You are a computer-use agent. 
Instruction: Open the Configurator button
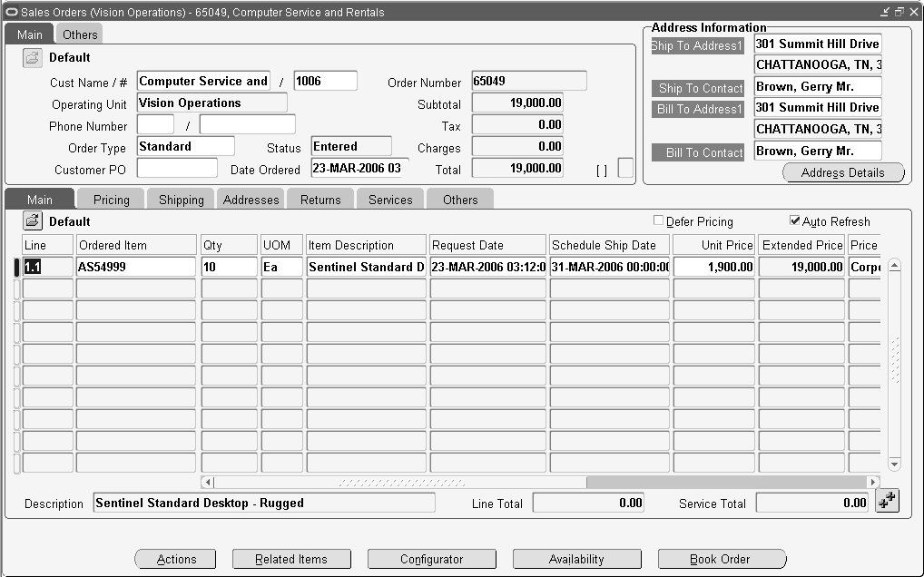point(432,559)
